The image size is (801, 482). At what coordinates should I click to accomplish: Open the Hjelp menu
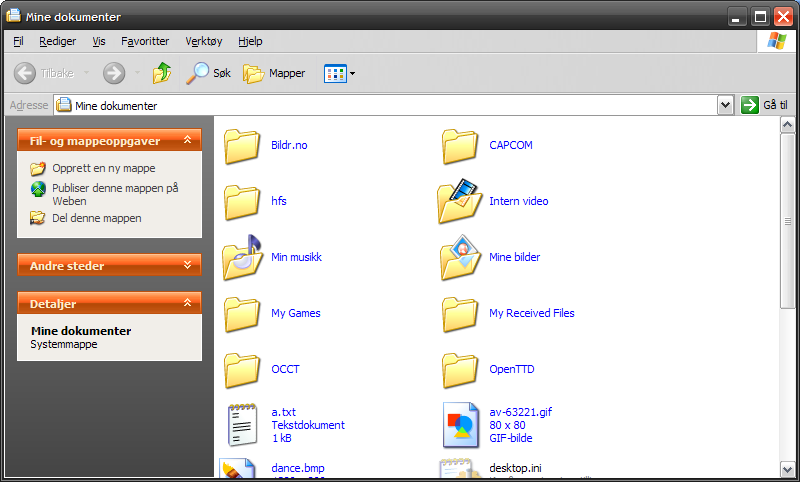click(250, 41)
